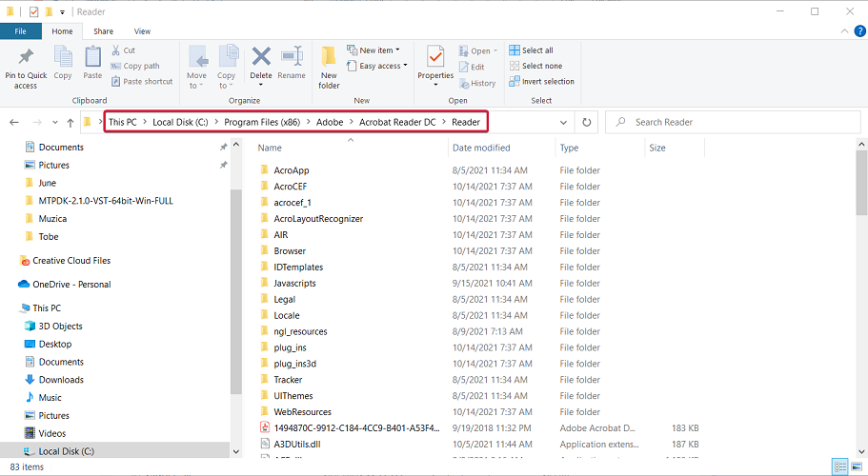Viewport: 868px width, 476px height.
Task: Select Videos in the navigation pane
Action: pos(46,433)
